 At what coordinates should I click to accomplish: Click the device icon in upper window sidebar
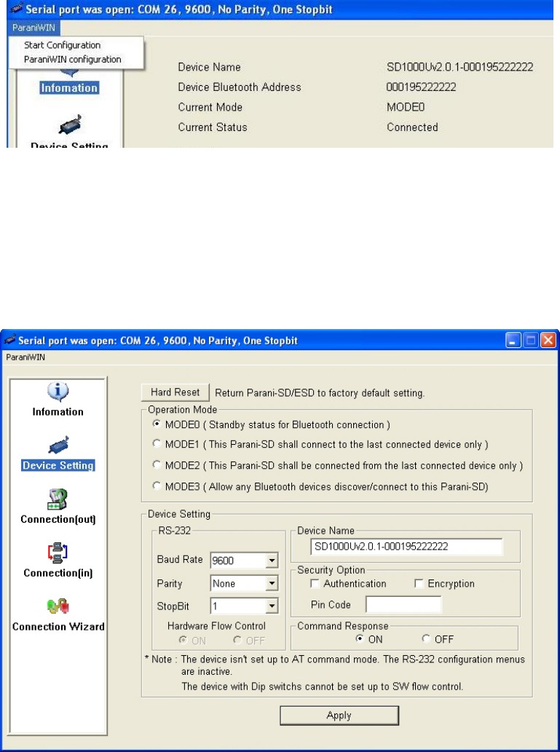[70, 124]
